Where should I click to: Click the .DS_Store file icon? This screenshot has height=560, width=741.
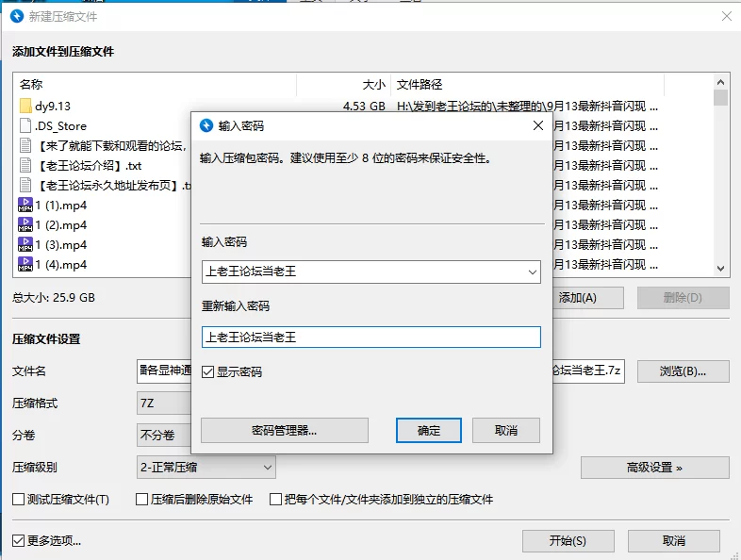coord(25,125)
